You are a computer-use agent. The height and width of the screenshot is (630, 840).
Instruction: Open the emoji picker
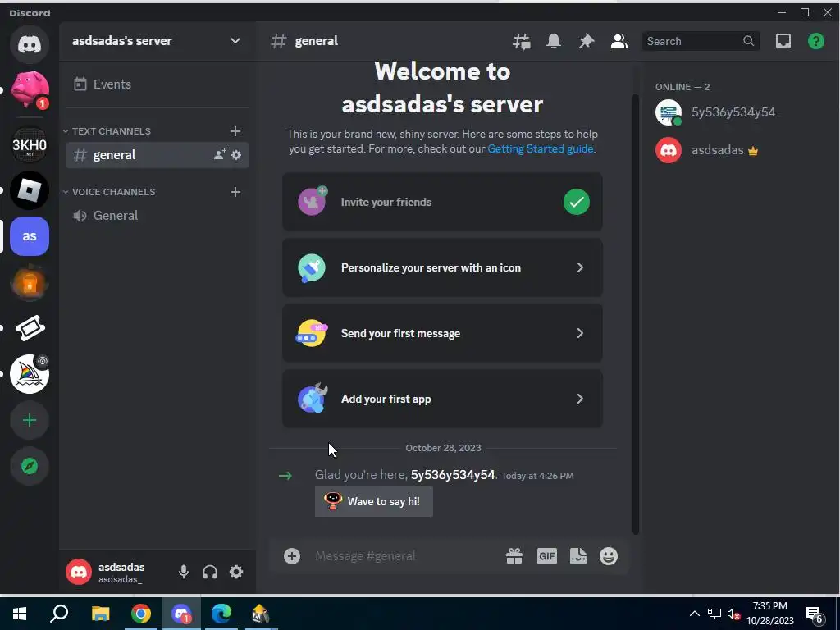coord(609,556)
